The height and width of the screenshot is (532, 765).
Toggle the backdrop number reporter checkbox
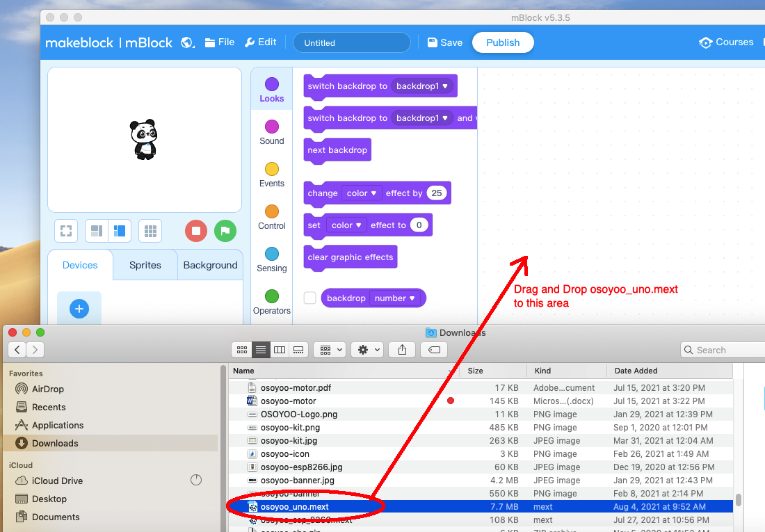[309, 298]
